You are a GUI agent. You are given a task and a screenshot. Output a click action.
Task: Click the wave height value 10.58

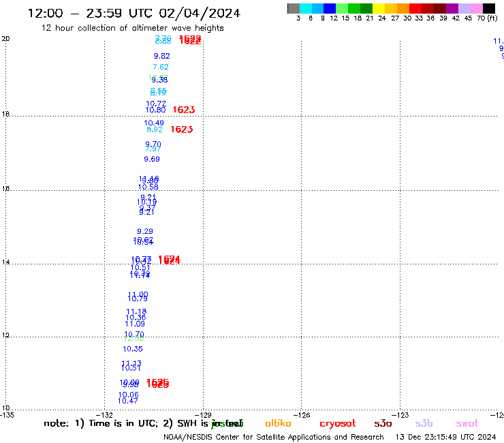click(148, 187)
